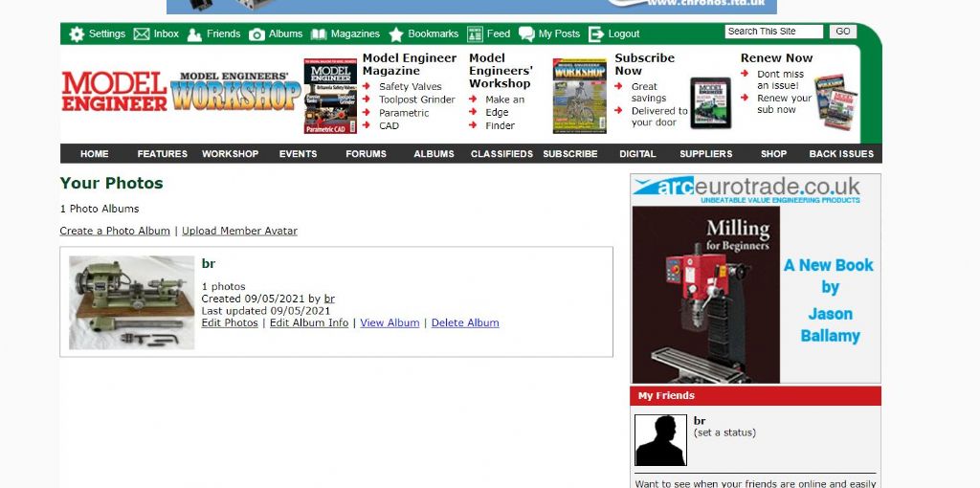
Task: Click the Subscribe Now heading
Action: (644, 64)
